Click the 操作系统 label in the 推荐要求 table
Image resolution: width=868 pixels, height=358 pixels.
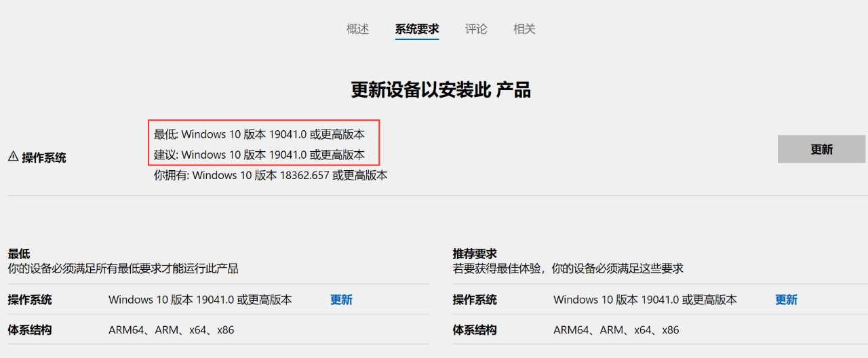(475, 300)
